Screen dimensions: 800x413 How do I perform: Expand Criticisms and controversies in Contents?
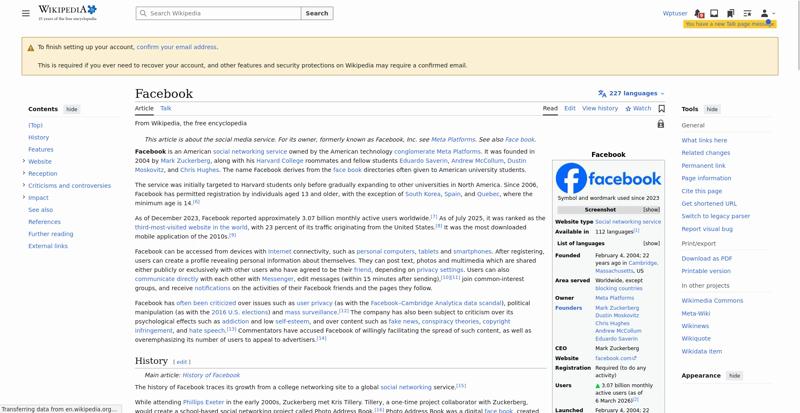point(24,185)
